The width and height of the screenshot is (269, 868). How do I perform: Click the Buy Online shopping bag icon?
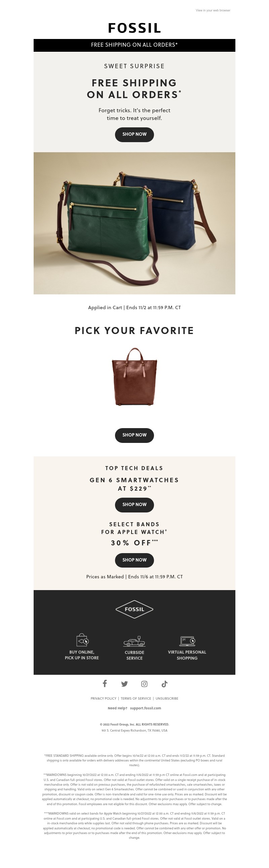[x=82, y=639]
